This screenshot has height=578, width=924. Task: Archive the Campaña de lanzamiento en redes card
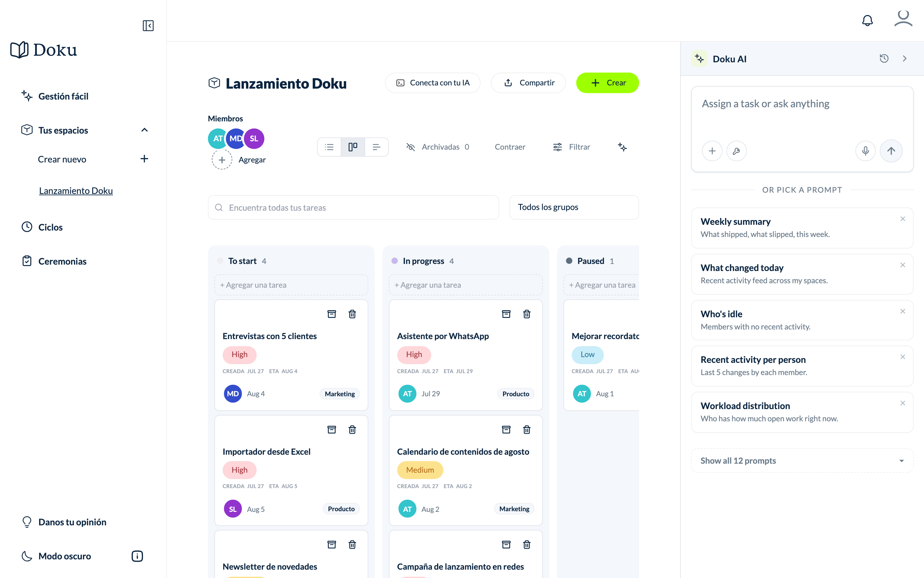[x=506, y=544]
